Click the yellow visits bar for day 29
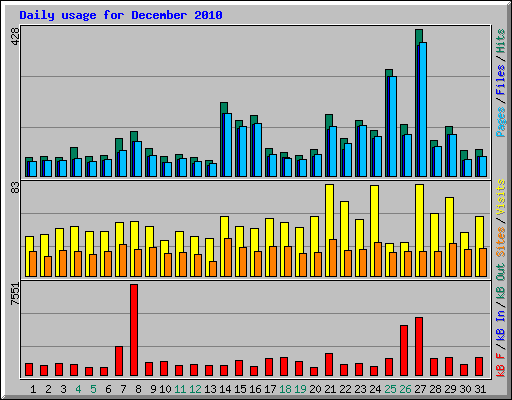 click(449, 220)
